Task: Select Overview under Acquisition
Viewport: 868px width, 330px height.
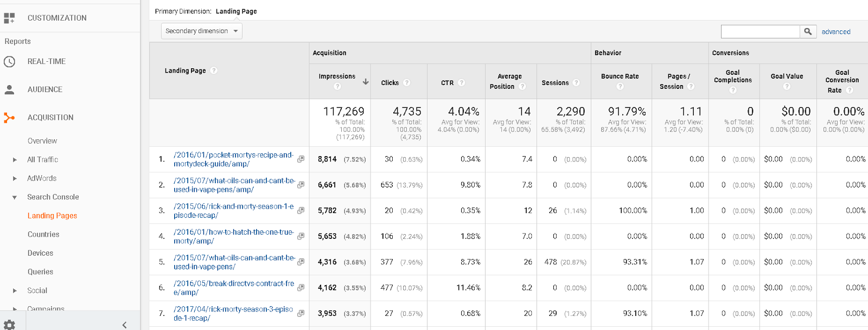Action: point(42,141)
